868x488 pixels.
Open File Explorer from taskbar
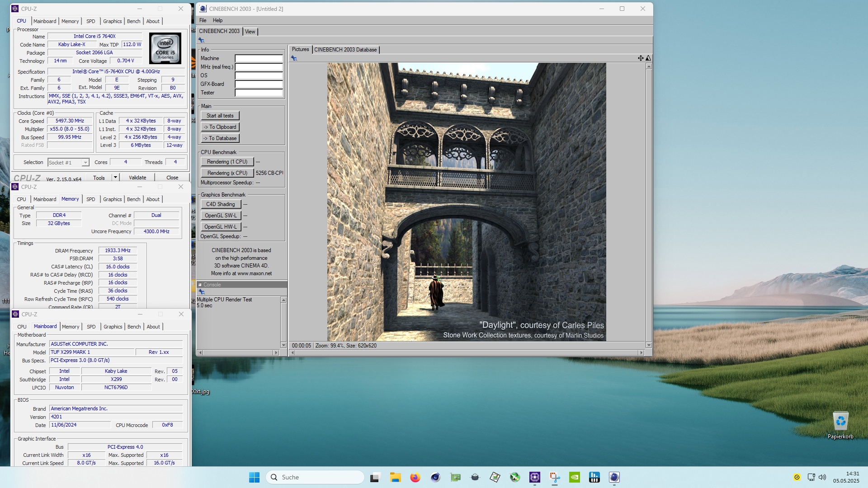(396, 477)
